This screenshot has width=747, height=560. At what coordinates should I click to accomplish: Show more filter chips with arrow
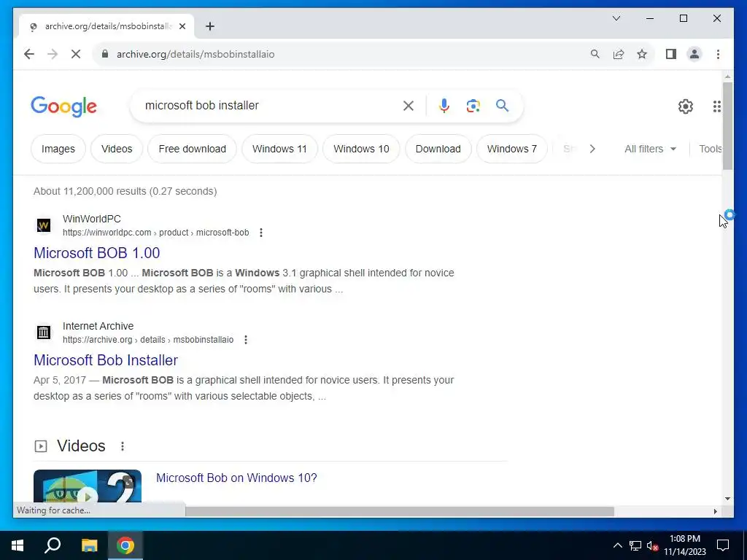pos(592,149)
